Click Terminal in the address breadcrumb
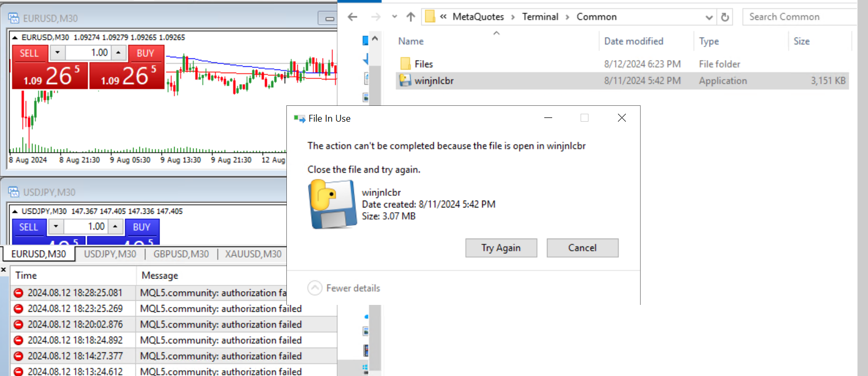This screenshot has width=868, height=376. click(540, 17)
